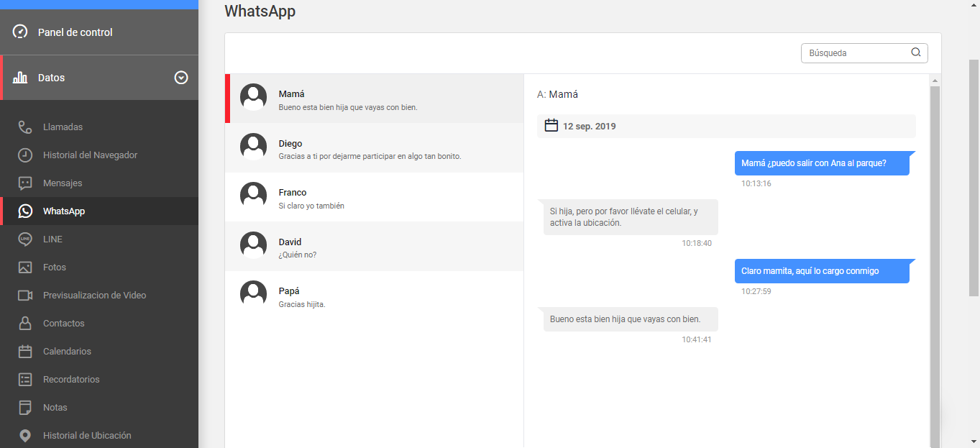Click the Búsqueda search field
Image resolution: width=980 pixels, height=448 pixels.
pyautogui.click(x=864, y=52)
